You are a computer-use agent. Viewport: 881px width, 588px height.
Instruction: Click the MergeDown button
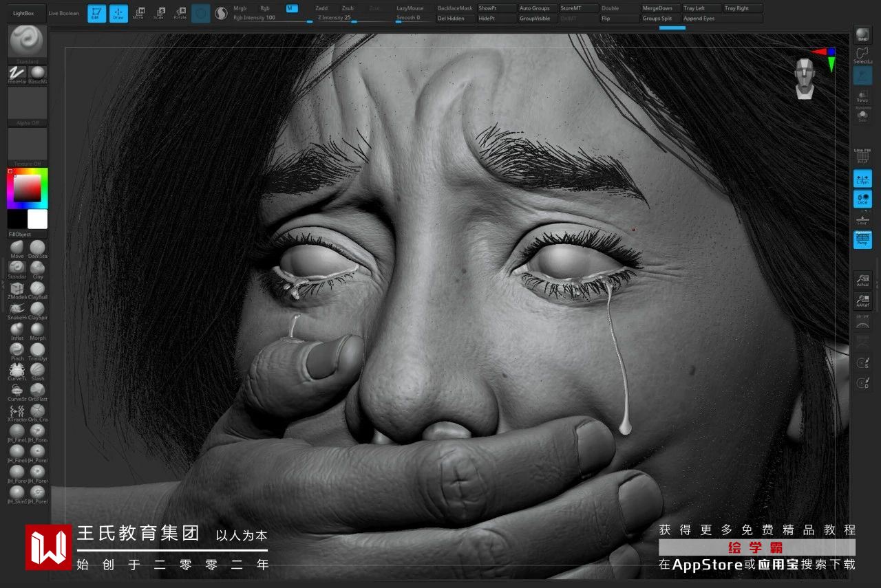point(661,8)
